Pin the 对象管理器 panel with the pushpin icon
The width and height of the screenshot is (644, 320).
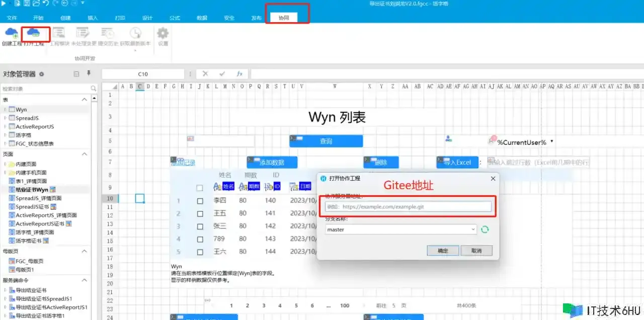point(89,73)
